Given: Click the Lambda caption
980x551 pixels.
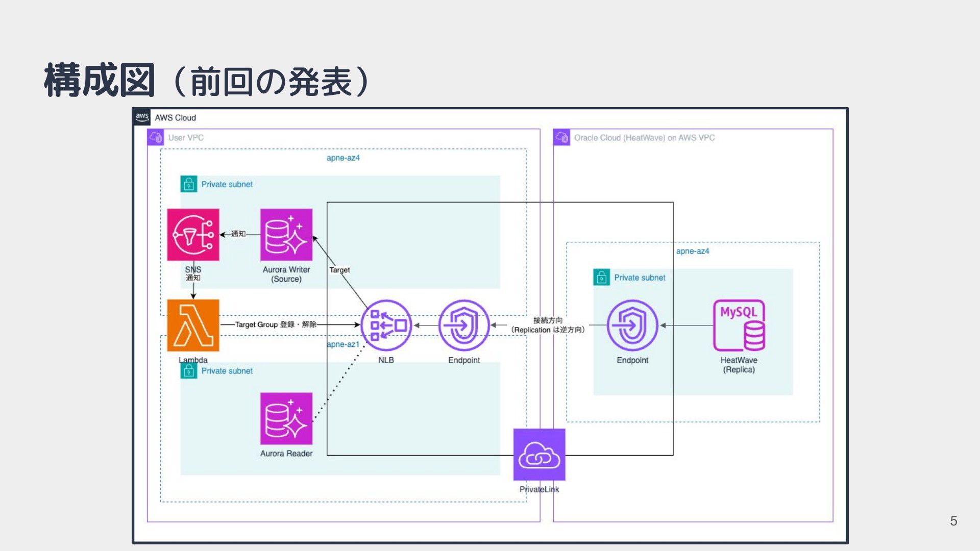Looking at the screenshot, I should tap(193, 360).
